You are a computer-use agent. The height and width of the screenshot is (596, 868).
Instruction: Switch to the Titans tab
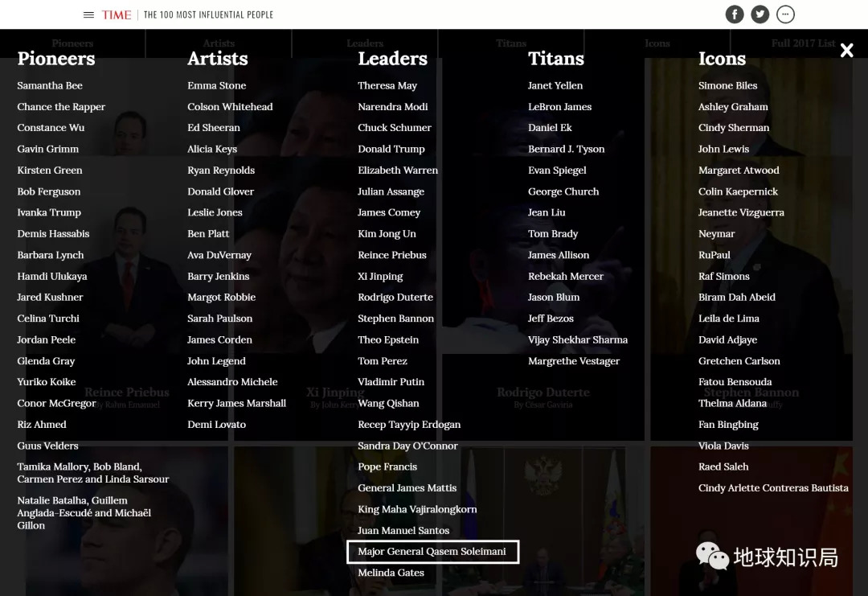(511, 43)
